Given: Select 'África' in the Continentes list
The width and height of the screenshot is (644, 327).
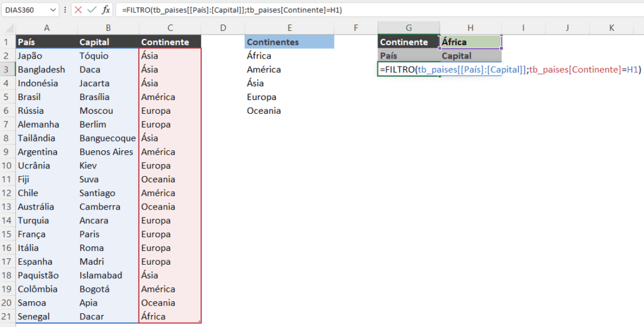Looking at the screenshot, I should pos(289,56).
